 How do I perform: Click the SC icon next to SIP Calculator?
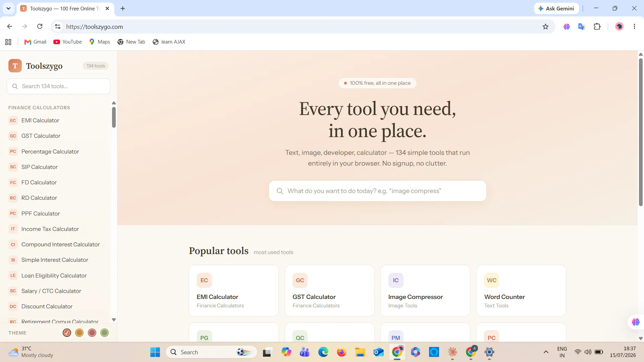(13, 167)
